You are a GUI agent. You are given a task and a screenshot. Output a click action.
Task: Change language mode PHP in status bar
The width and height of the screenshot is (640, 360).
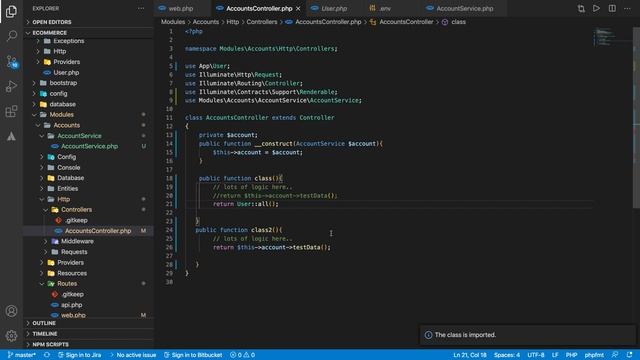click(x=571, y=355)
